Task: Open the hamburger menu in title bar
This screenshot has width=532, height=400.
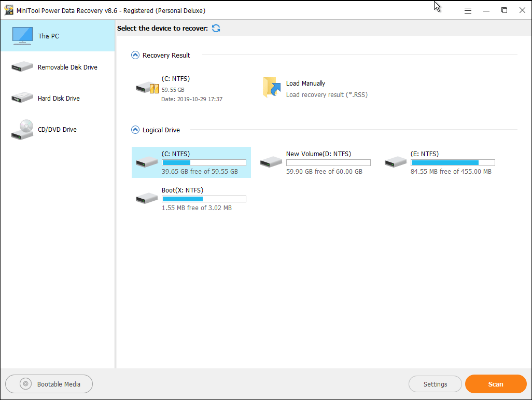Action: [468, 10]
